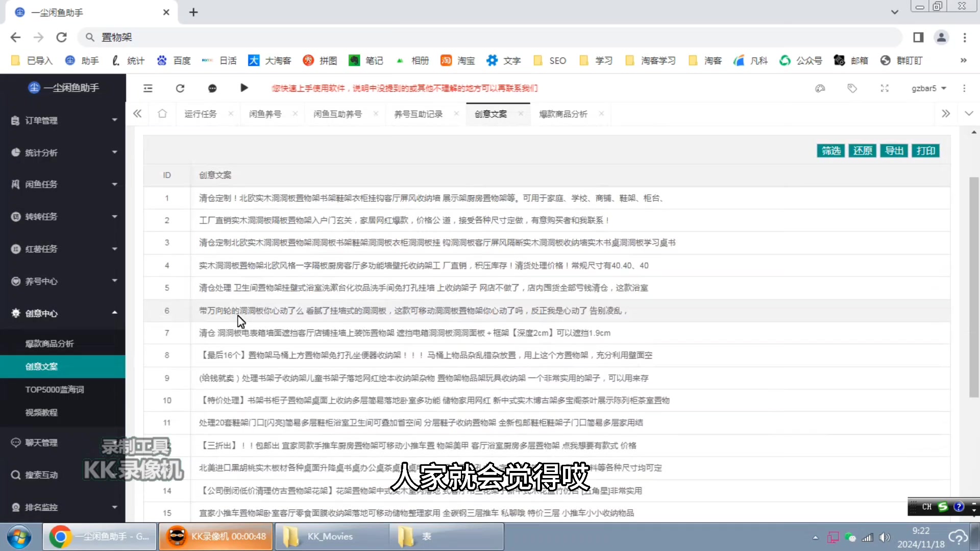Expand 红薯任务 sidebar menu

(x=63, y=249)
